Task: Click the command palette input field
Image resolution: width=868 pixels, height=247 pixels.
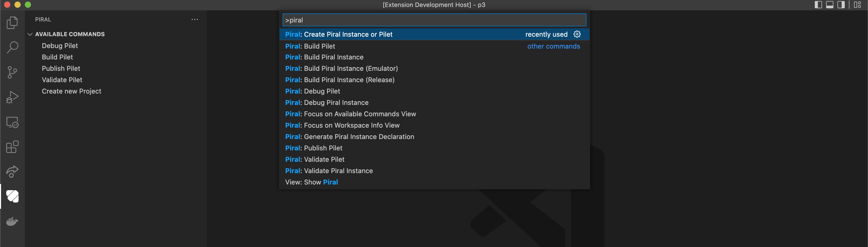Action: [x=434, y=20]
